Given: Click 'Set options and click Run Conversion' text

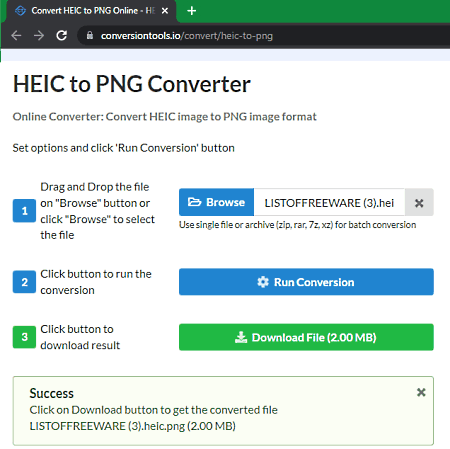Looking at the screenshot, I should coord(123,148).
